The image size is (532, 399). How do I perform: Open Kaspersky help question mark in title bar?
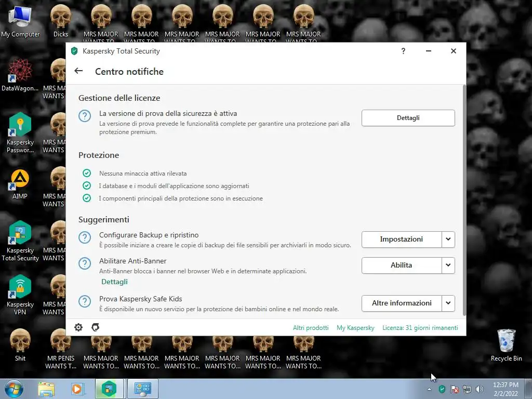(x=403, y=51)
